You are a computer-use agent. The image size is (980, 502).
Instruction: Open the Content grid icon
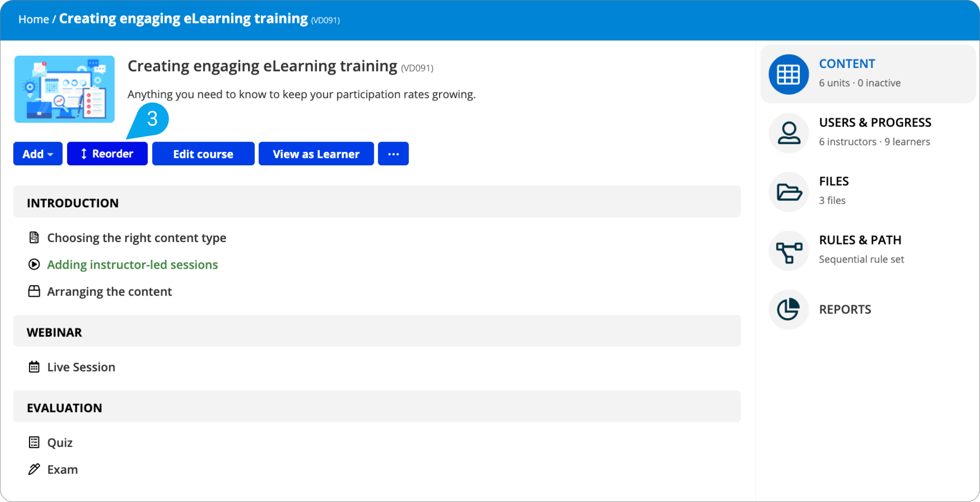coord(788,74)
